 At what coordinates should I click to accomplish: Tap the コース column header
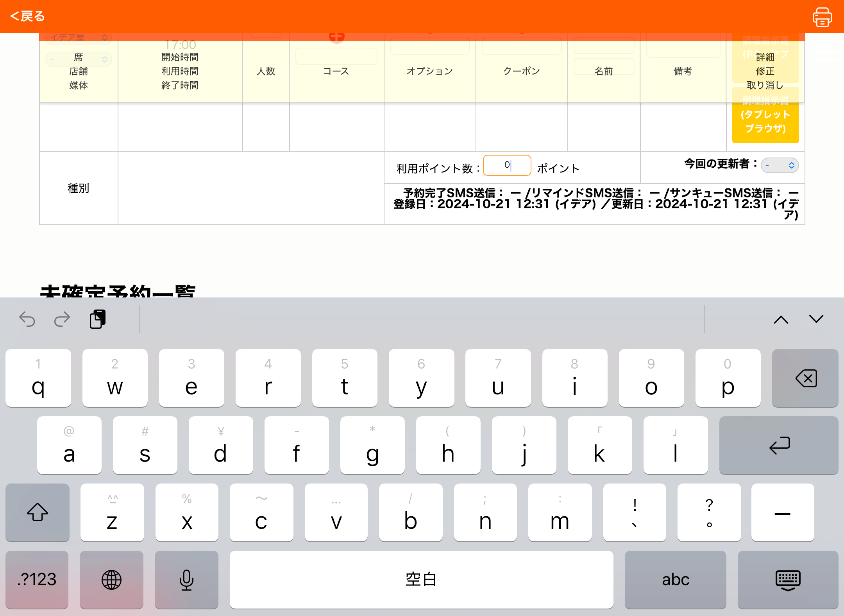click(336, 71)
